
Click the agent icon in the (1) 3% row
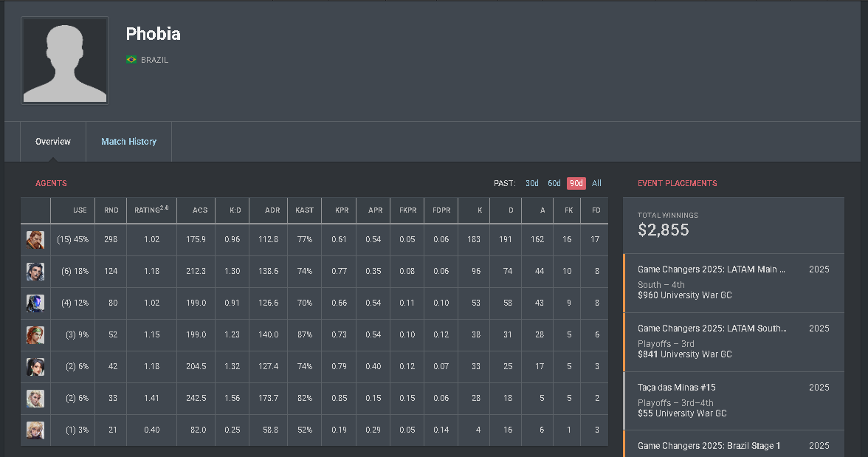(35, 430)
